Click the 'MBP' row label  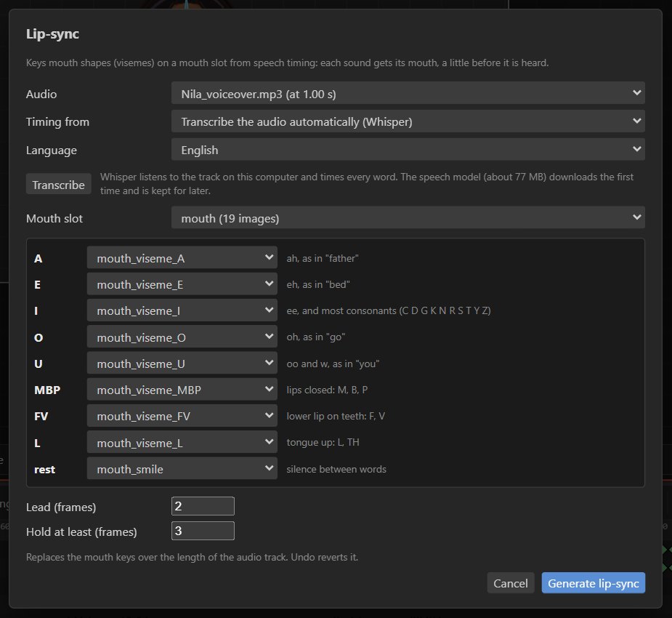point(47,390)
